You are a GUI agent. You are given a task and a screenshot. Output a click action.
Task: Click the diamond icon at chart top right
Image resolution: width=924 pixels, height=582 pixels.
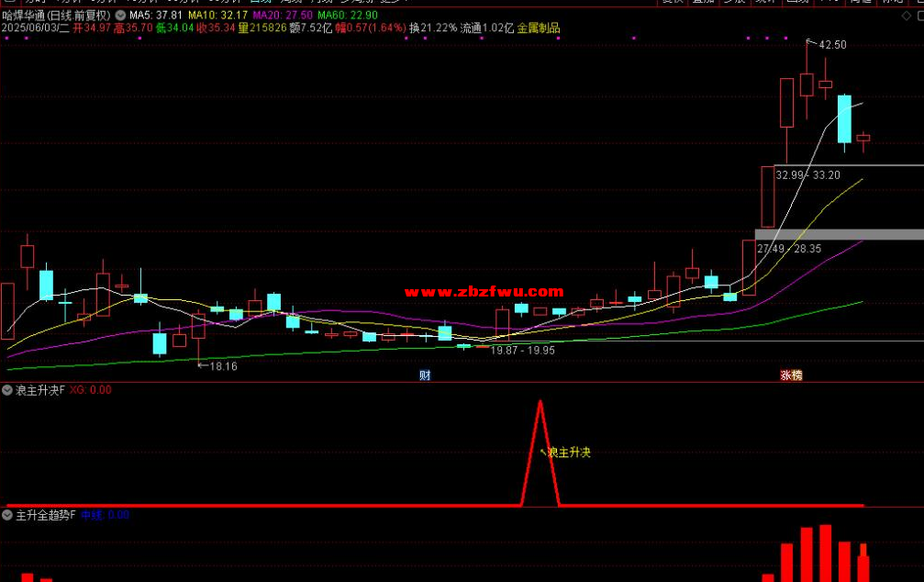tap(907, 16)
